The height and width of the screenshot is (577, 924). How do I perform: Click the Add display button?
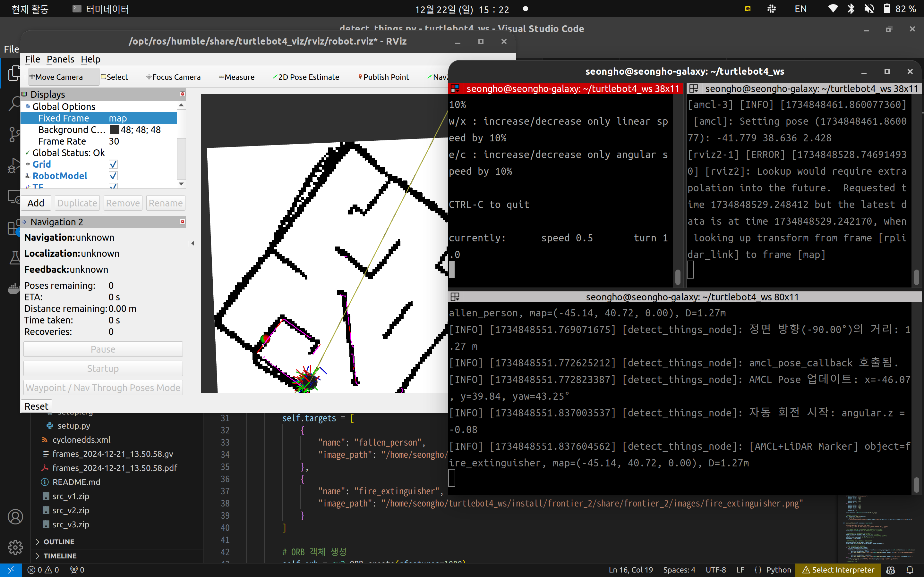click(x=36, y=203)
